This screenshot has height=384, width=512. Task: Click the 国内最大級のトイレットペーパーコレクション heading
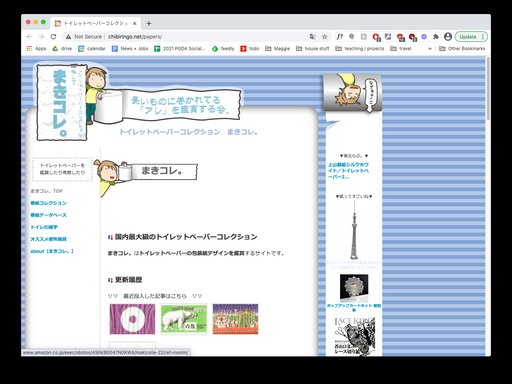(x=186, y=237)
